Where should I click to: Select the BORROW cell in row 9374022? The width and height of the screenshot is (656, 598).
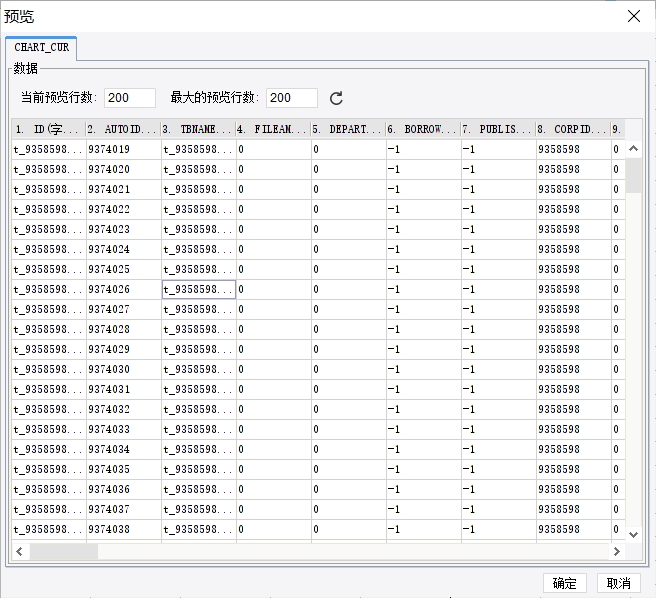[x=424, y=209]
